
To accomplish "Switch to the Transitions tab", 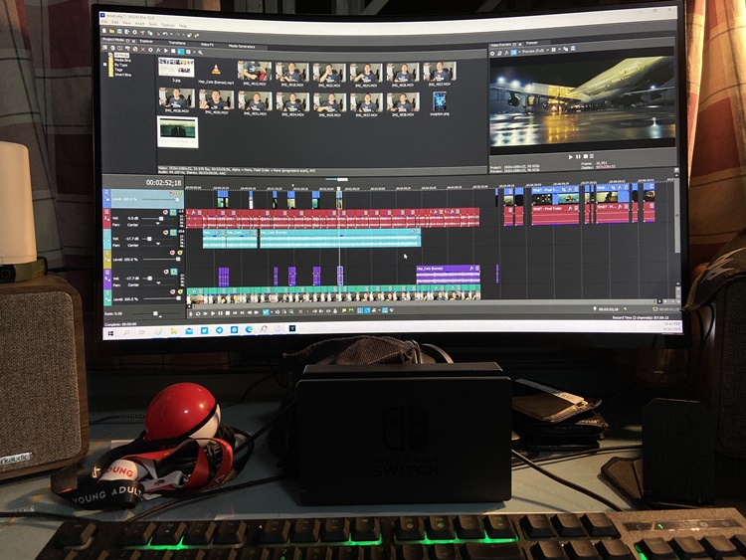I will pos(177,43).
